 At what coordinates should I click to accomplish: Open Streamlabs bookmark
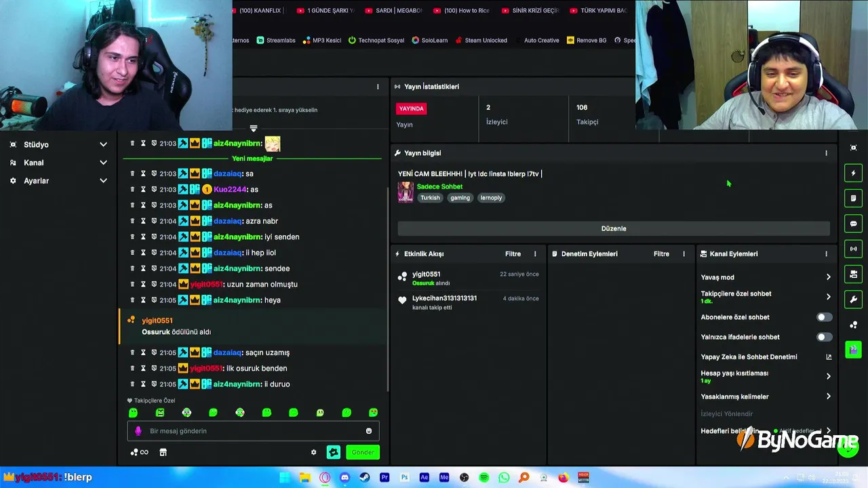(276, 41)
